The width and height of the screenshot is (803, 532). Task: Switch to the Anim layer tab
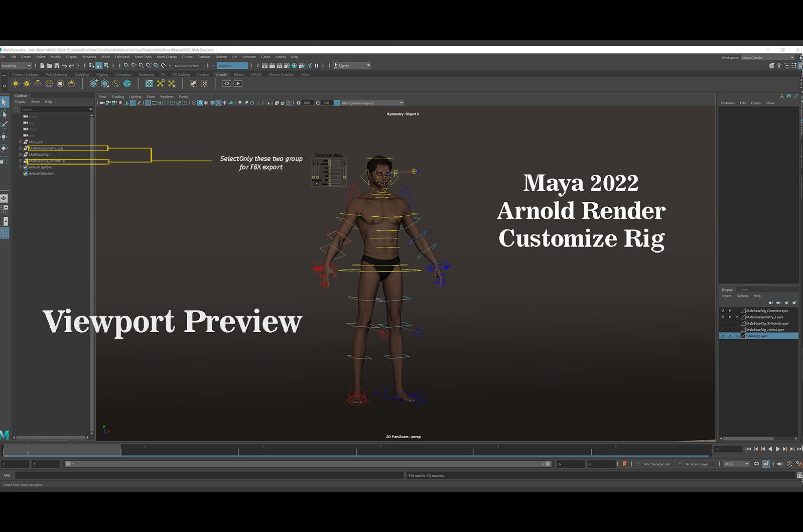pyautogui.click(x=744, y=290)
